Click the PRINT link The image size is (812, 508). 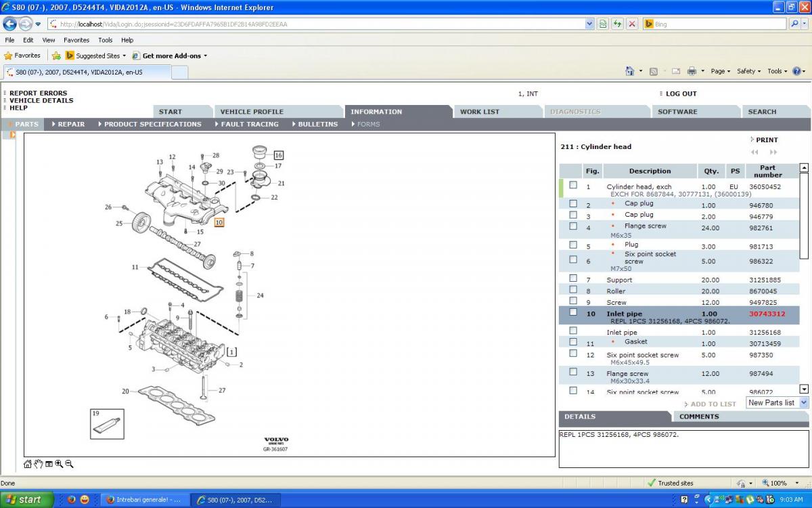(767, 140)
